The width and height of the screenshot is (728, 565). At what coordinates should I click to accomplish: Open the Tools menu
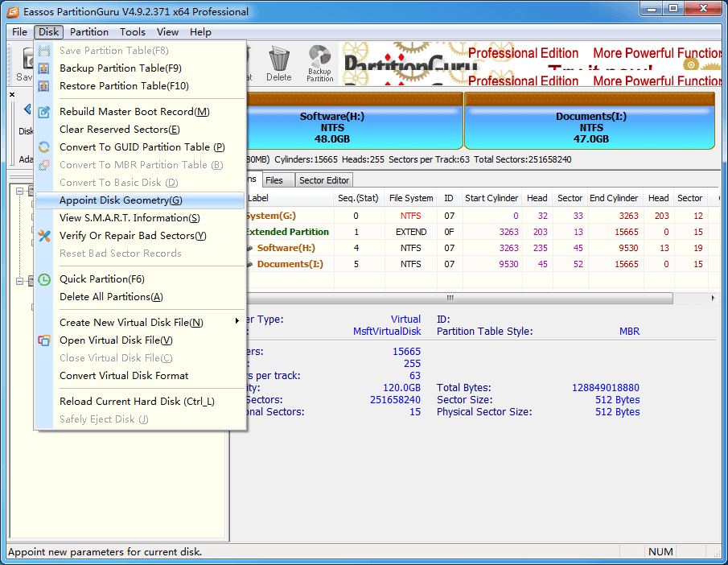(x=132, y=32)
